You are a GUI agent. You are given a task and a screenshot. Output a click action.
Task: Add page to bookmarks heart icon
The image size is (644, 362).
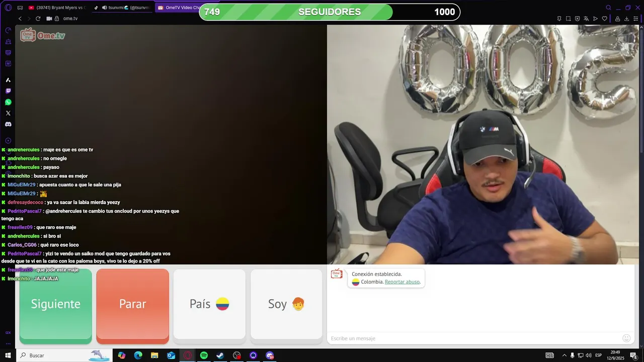pyautogui.click(x=604, y=19)
